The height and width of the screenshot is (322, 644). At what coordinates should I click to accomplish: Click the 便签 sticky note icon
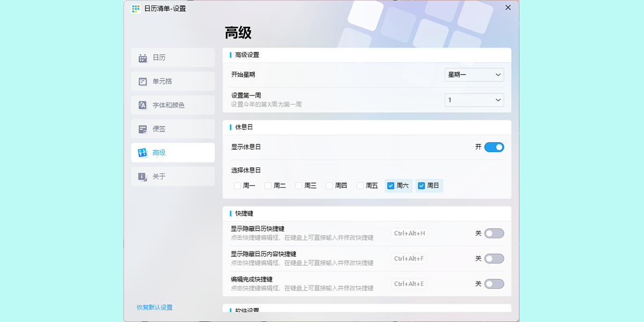coord(143,129)
